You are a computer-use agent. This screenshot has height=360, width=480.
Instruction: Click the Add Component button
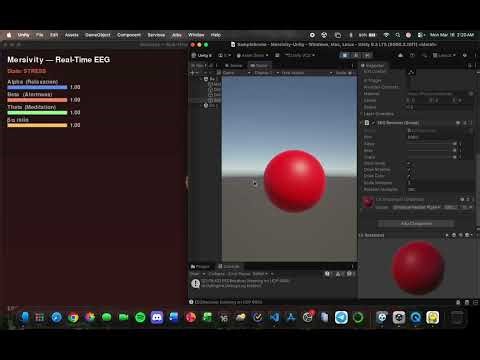(x=416, y=223)
